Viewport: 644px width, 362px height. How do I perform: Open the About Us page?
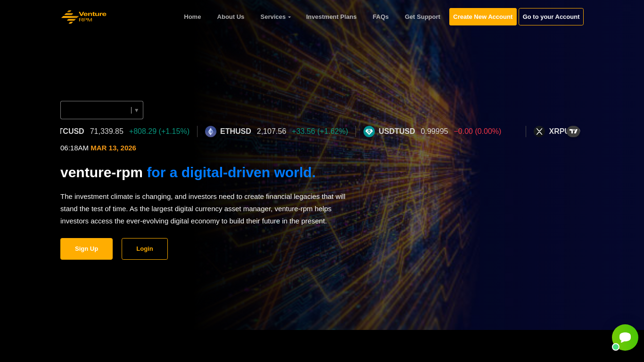pos(231,16)
